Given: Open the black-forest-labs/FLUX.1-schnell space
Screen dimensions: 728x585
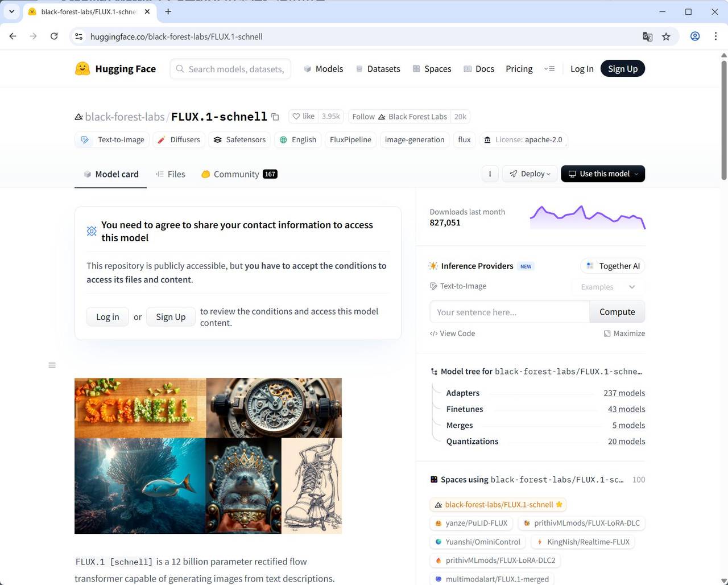Looking at the screenshot, I should pyautogui.click(x=498, y=505).
